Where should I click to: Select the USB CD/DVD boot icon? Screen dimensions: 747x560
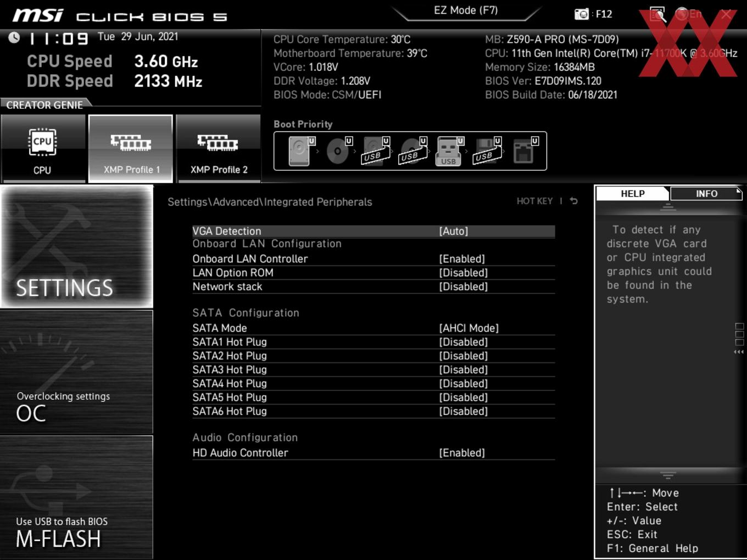coord(412,151)
